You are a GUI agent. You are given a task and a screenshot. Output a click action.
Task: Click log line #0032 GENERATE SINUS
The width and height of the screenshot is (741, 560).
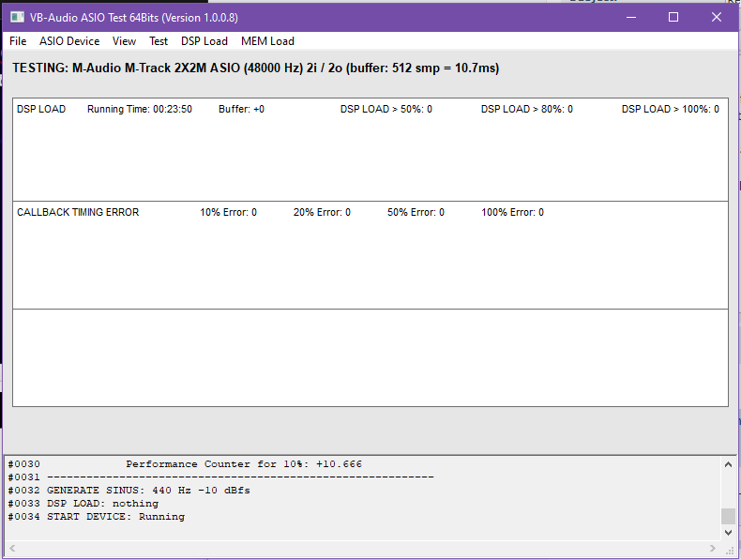tap(129, 491)
